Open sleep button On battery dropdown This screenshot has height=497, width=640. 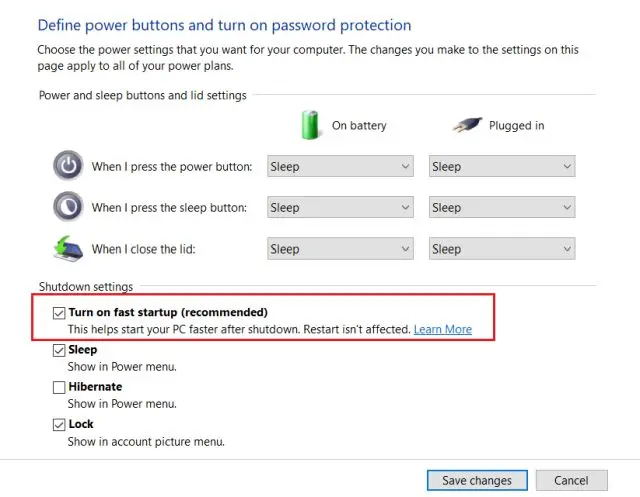click(340, 207)
